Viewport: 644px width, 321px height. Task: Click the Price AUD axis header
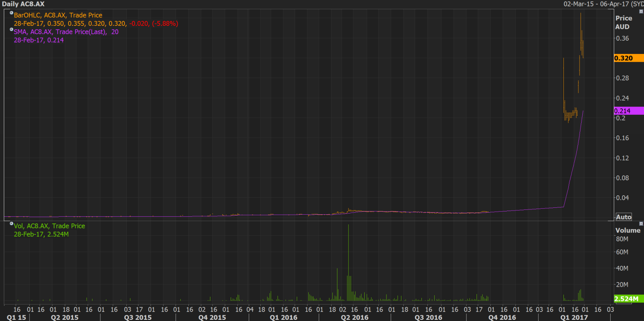pyautogui.click(x=623, y=23)
